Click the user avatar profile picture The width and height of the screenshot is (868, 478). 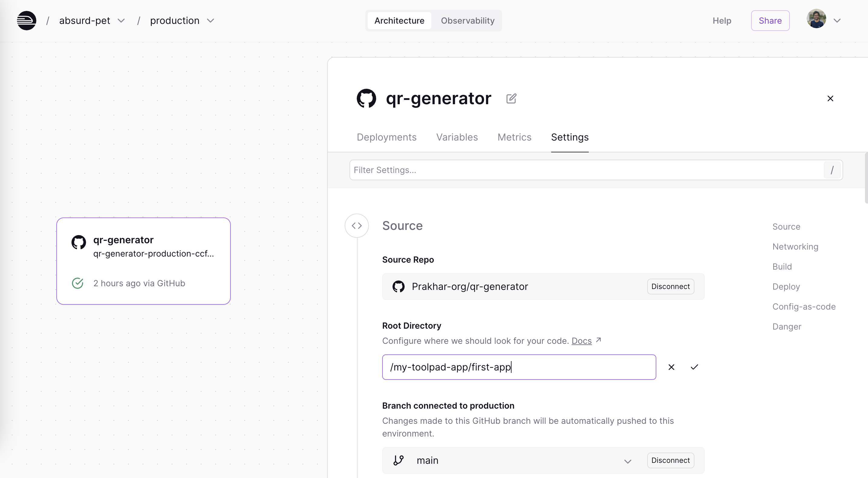[x=816, y=19]
